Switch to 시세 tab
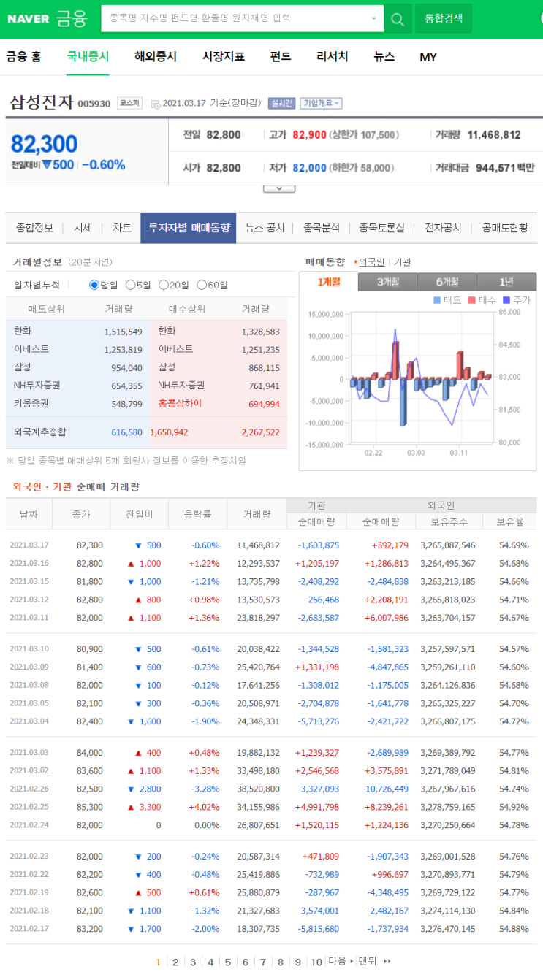Viewport: 543px width, 980px height. pos(83,228)
